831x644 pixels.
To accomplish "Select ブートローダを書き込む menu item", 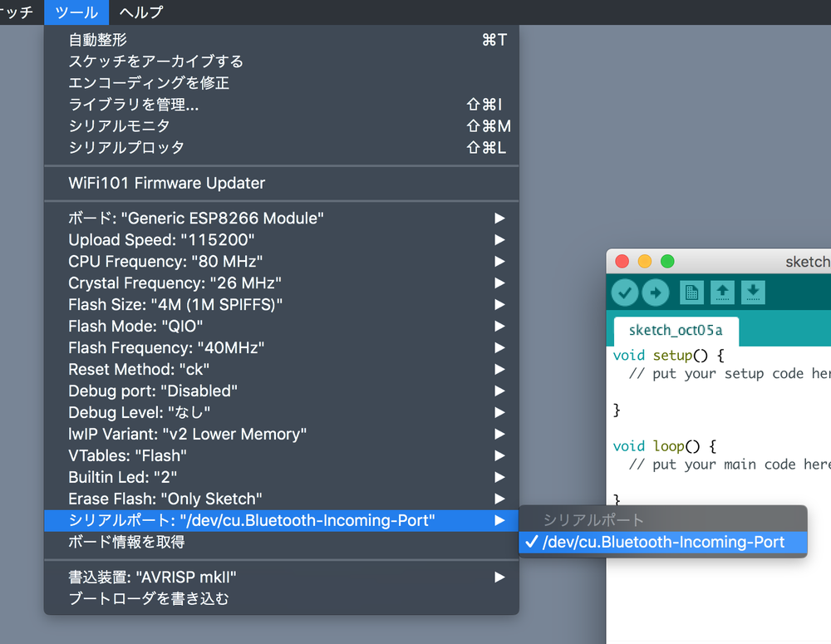I will pyautogui.click(x=148, y=598).
